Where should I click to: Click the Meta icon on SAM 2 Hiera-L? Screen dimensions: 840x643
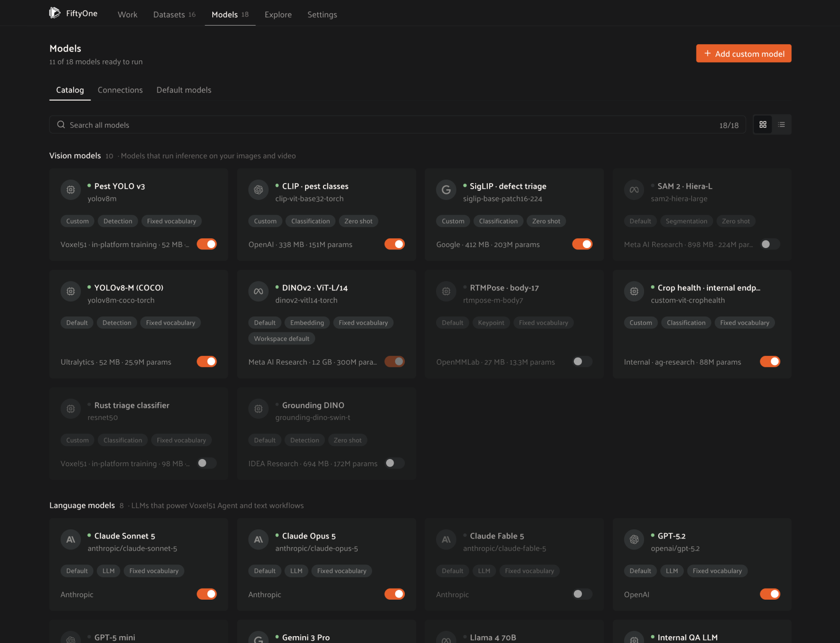click(x=634, y=190)
